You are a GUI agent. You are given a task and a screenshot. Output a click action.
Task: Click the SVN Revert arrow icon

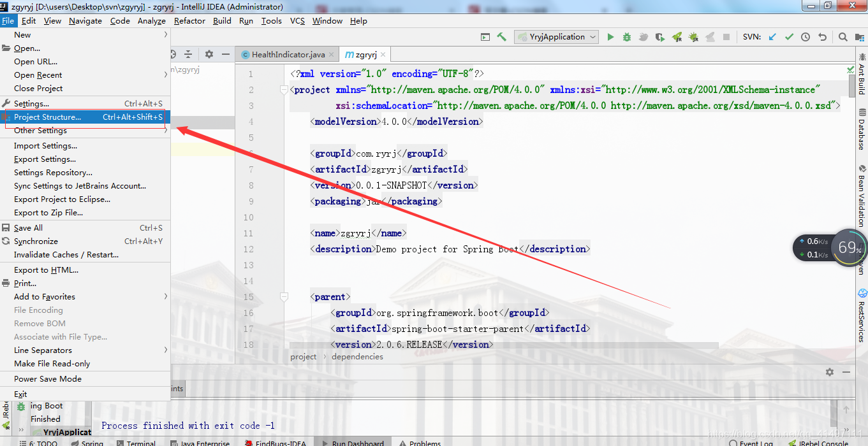[x=822, y=37]
